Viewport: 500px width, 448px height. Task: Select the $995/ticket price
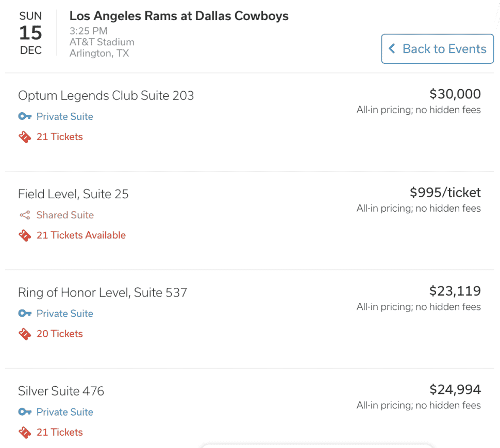445,193
